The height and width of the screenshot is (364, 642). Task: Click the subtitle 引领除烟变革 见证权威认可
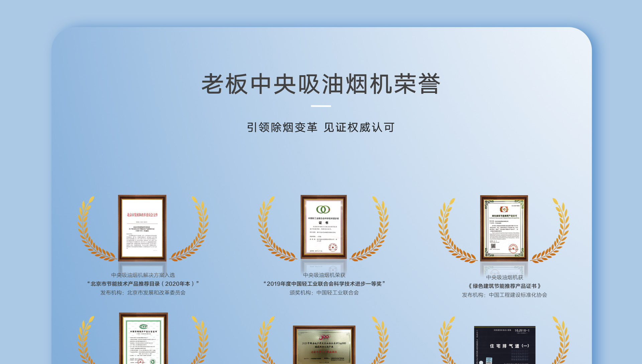(x=321, y=127)
